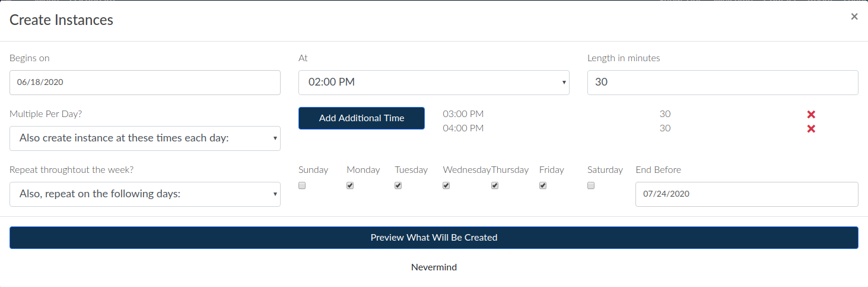Expand the Multiple Per Day dropdown
Image resolution: width=868 pixels, height=287 pixels.
[145, 138]
